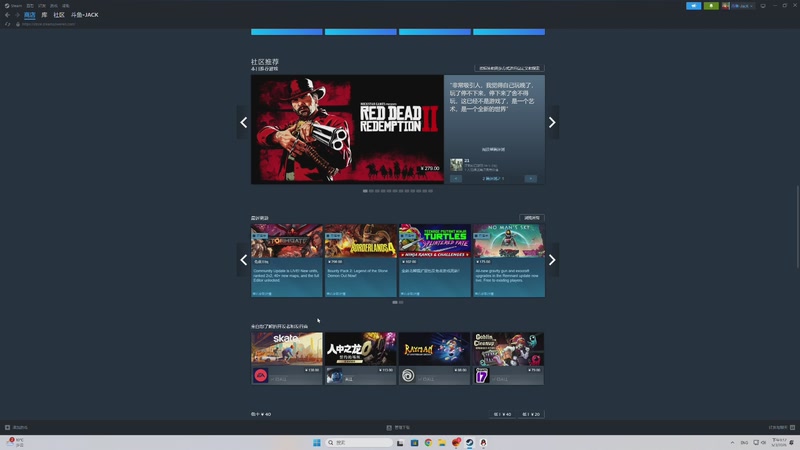Click the Steam icon in the taskbar
This screenshot has height=450, width=800.
click(469, 442)
